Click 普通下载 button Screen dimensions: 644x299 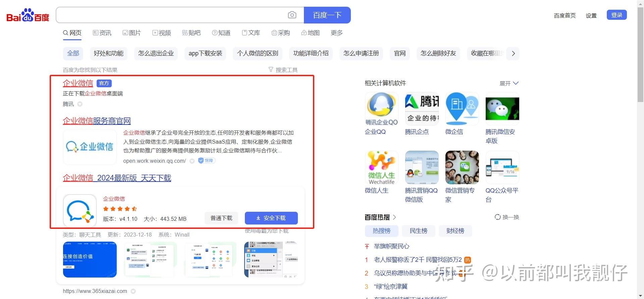(221, 218)
